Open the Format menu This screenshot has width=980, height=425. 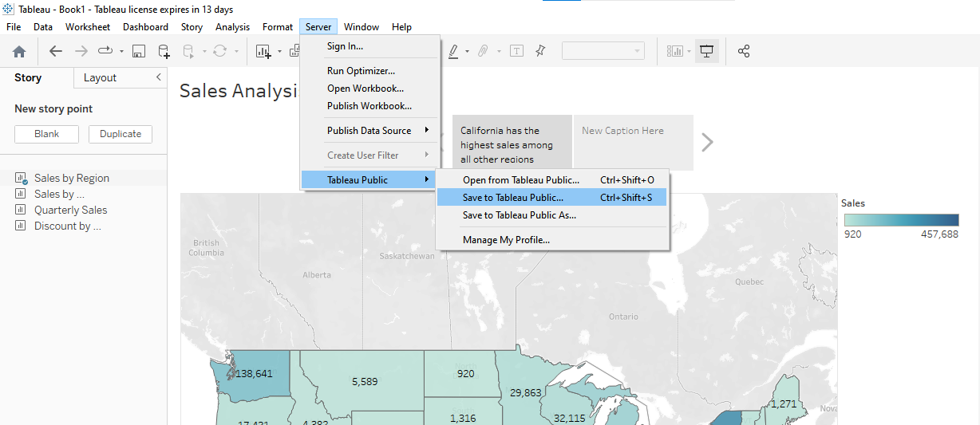278,27
